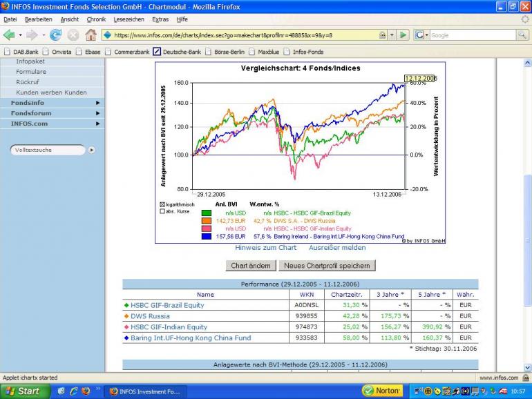Image resolution: width=532 pixels, height=399 pixels.
Task: Click into the Volltextsuche search field
Action: 48,150
